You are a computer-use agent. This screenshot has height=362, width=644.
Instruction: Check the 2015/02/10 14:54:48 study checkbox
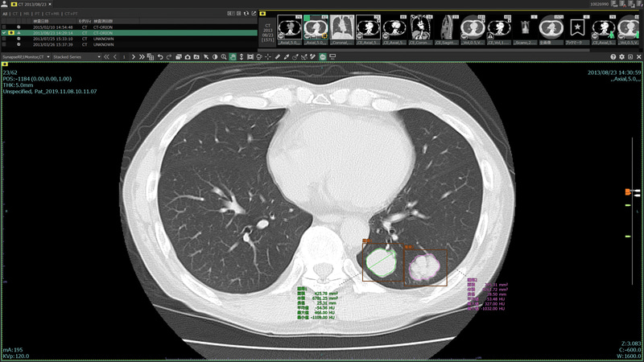tap(4, 27)
